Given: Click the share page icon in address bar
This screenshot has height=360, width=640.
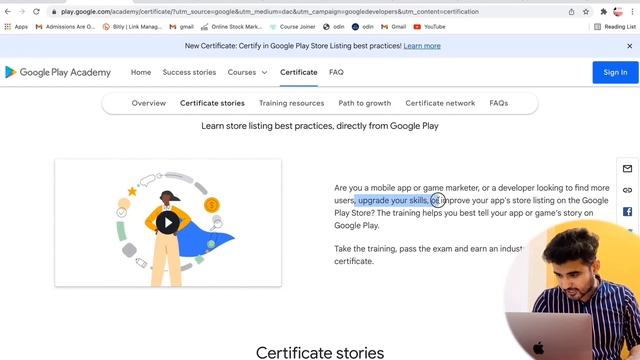Looking at the screenshot, I should point(571,12).
